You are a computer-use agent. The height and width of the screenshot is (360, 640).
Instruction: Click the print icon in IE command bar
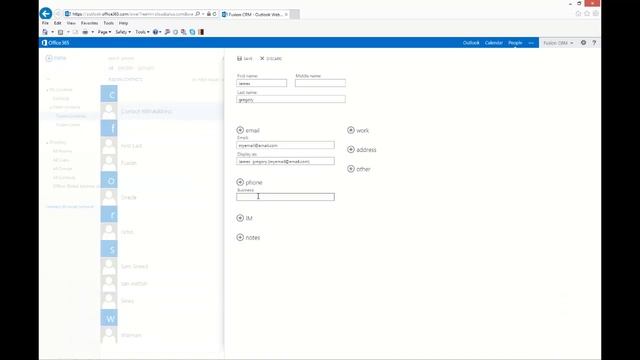coord(85,32)
